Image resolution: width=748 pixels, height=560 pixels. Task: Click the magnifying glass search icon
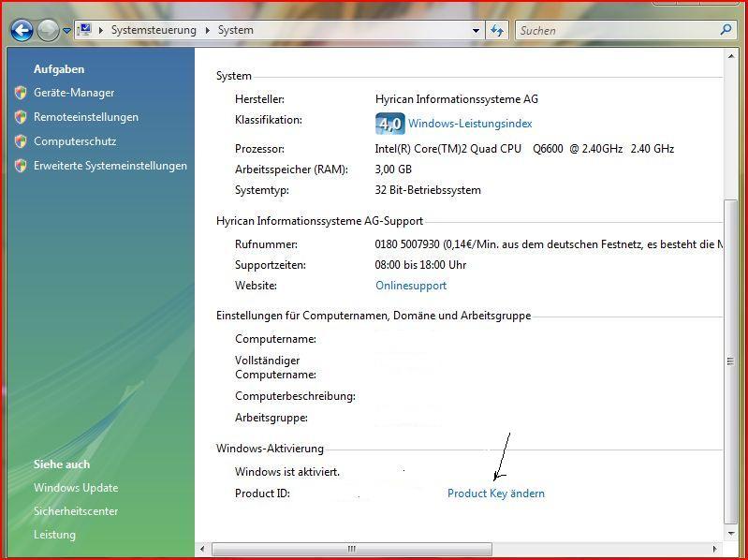click(726, 30)
